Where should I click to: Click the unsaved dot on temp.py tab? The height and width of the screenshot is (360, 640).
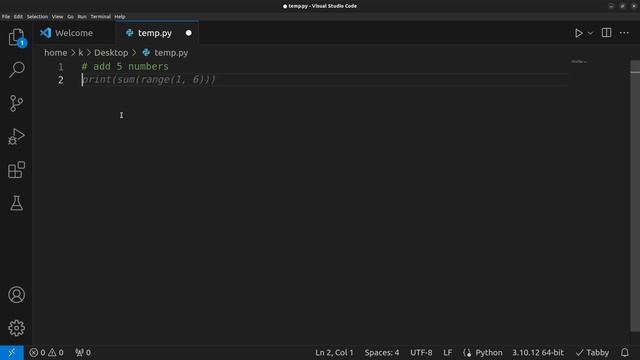pos(189,33)
